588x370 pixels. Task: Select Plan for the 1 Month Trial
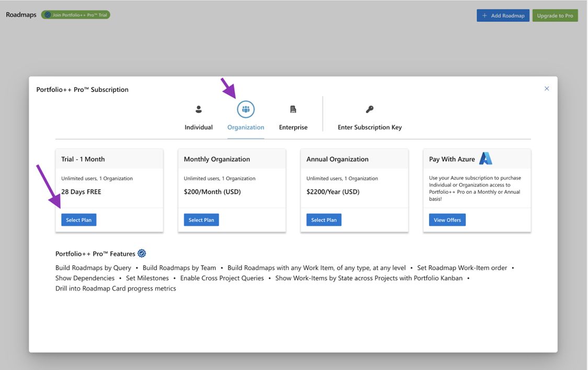(79, 220)
